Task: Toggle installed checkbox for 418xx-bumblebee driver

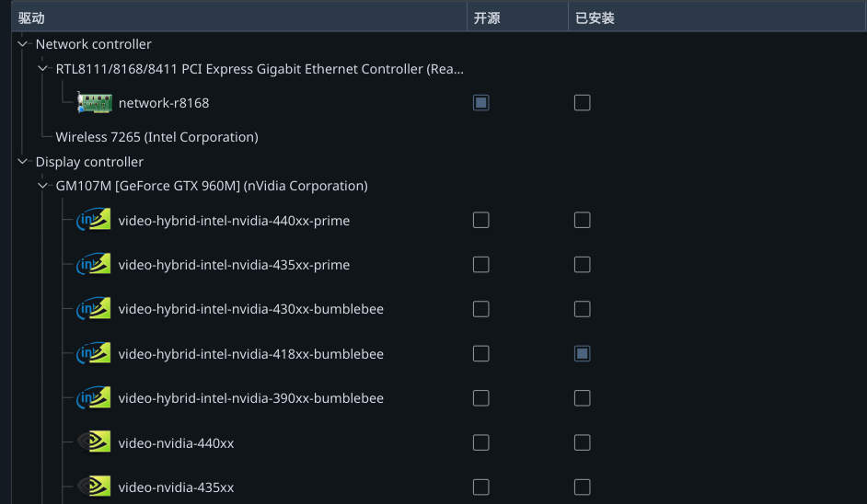Action: (582, 353)
